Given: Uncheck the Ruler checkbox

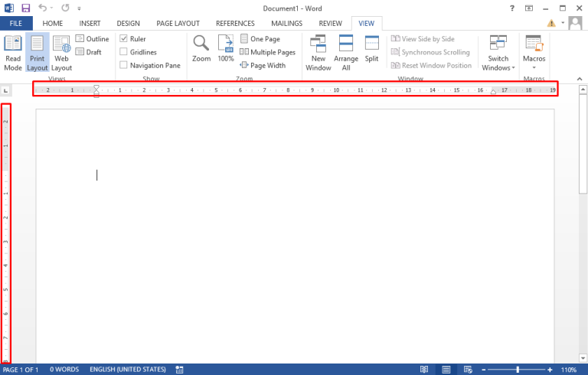Looking at the screenshot, I should 124,39.
